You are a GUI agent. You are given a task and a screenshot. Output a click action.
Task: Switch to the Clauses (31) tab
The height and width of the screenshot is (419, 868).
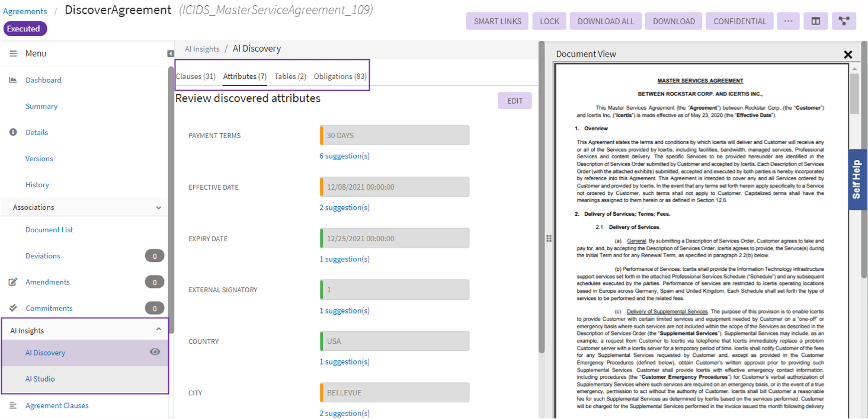pyautogui.click(x=196, y=76)
